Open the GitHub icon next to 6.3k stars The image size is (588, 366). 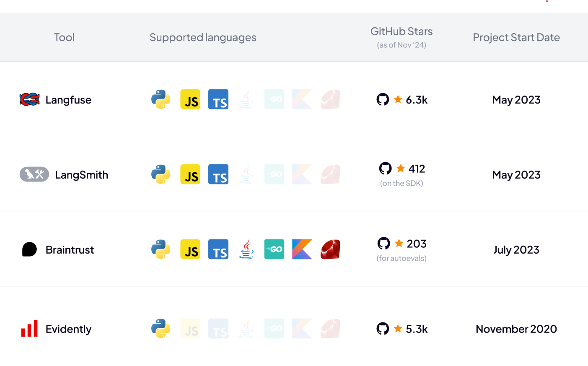383,99
